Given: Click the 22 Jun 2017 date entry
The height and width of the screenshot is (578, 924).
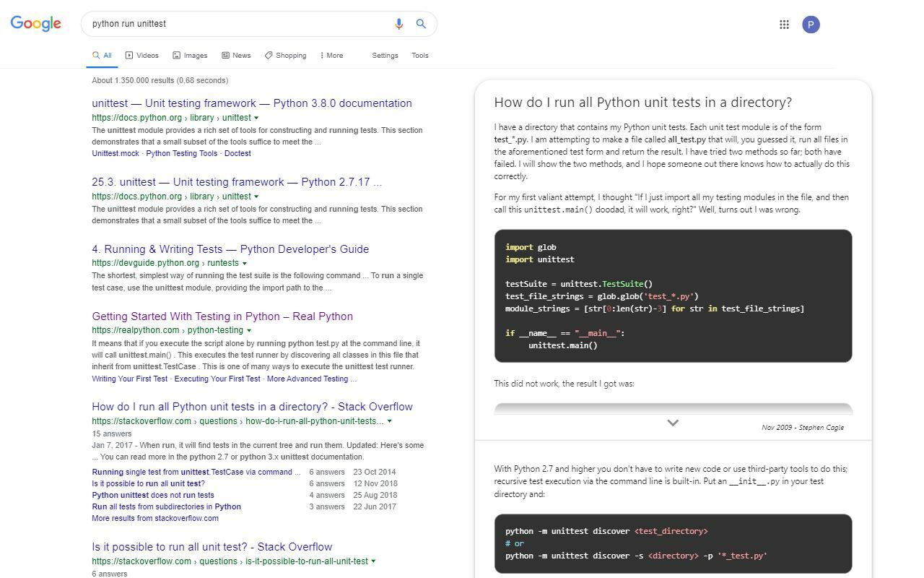Looking at the screenshot, I should click(375, 506).
